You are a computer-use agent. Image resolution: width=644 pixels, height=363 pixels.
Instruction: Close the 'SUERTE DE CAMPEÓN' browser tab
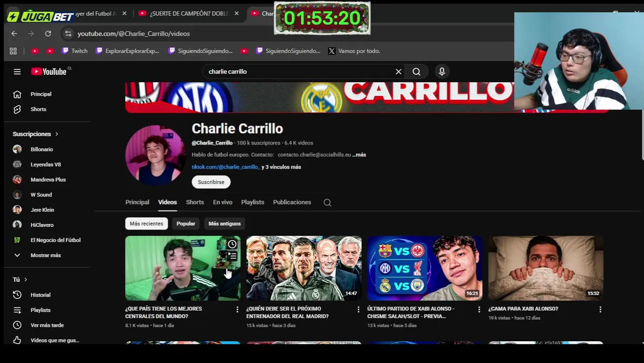click(x=236, y=14)
